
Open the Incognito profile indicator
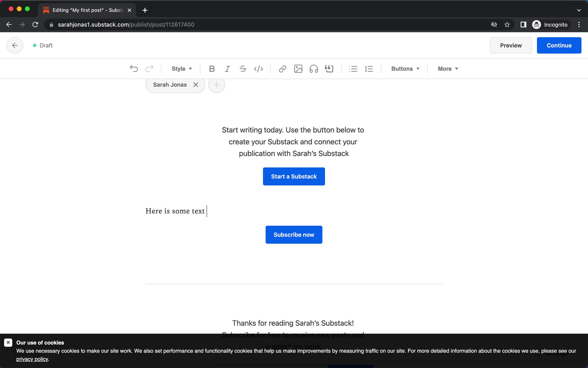point(551,25)
